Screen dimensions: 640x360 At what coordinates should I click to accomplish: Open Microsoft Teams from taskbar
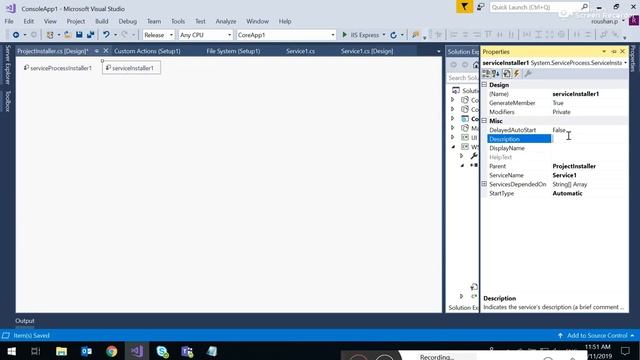pos(187,351)
